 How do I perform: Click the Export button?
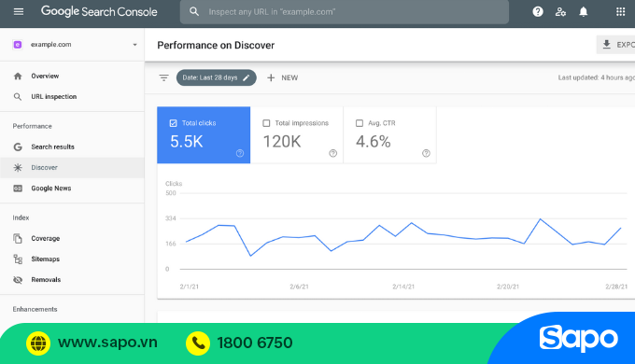coord(615,45)
